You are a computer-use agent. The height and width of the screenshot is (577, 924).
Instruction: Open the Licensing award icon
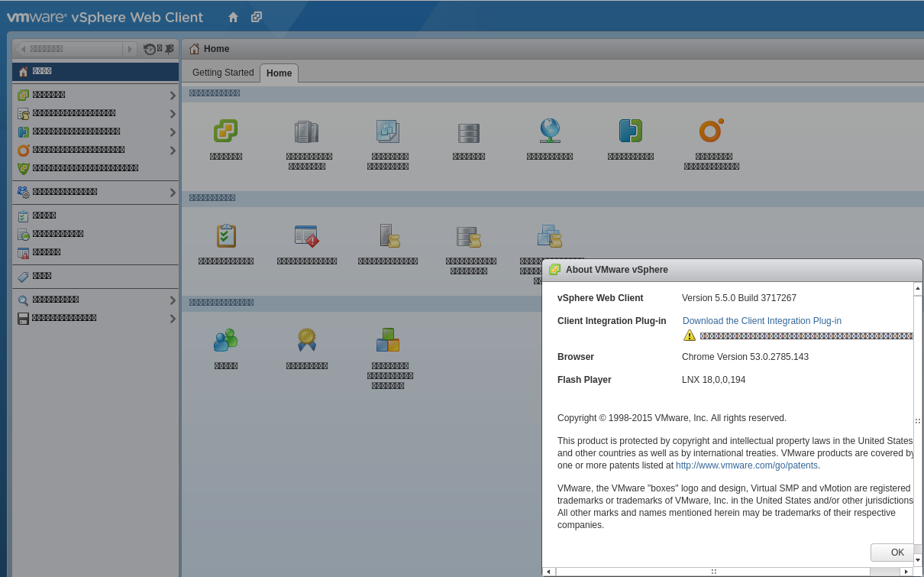(307, 340)
